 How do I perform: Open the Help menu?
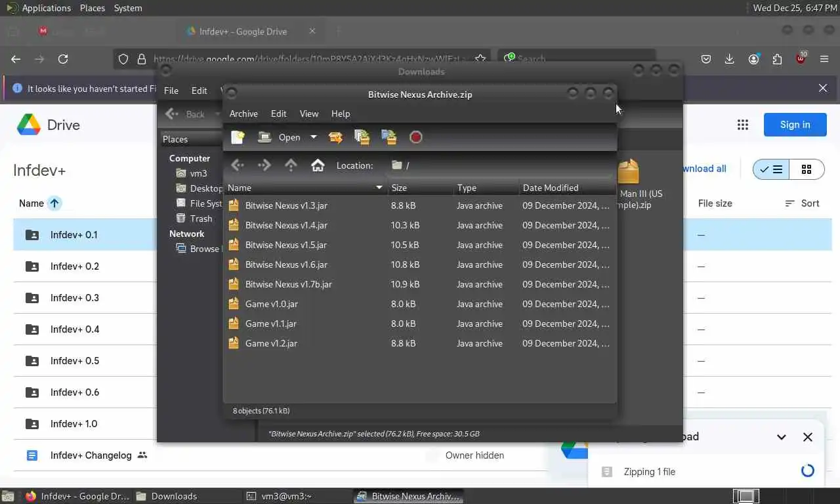point(341,114)
